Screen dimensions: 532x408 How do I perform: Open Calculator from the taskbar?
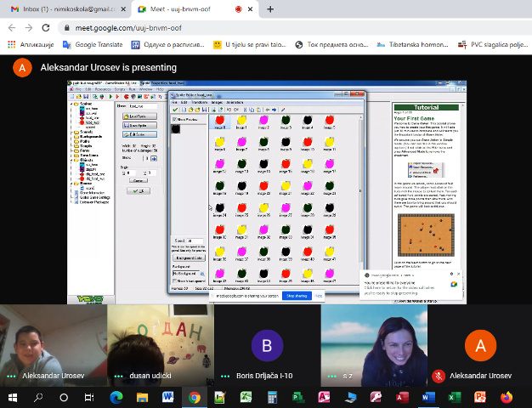(x=272, y=397)
